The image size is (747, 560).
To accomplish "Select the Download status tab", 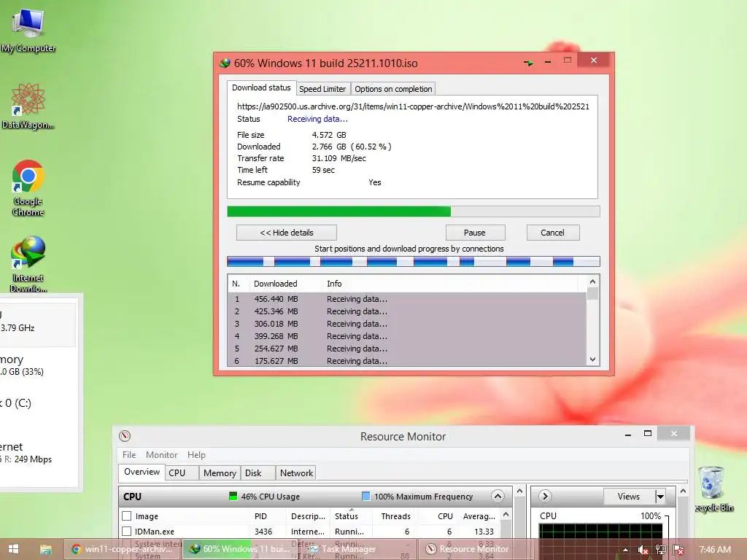I will 261,87.
